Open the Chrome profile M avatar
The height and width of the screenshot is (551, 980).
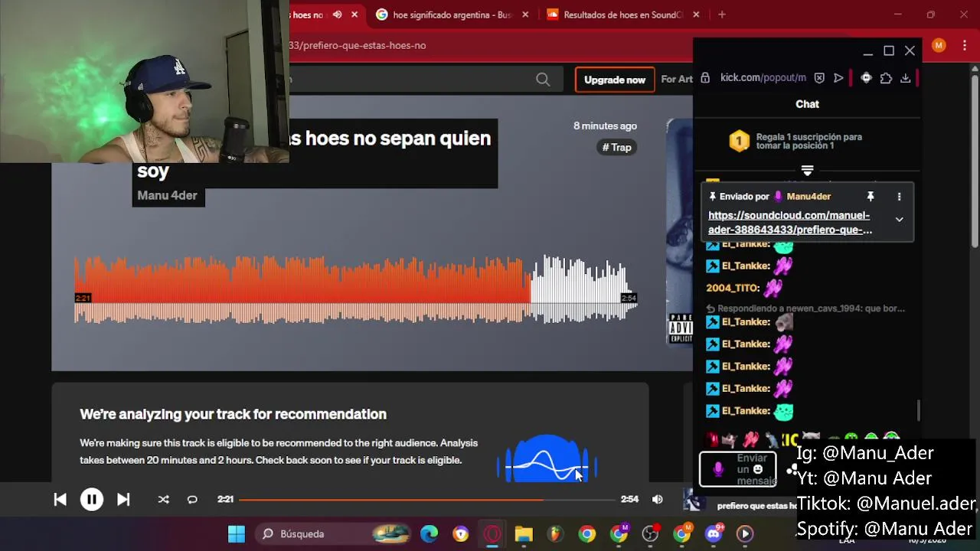click(939, 45)
